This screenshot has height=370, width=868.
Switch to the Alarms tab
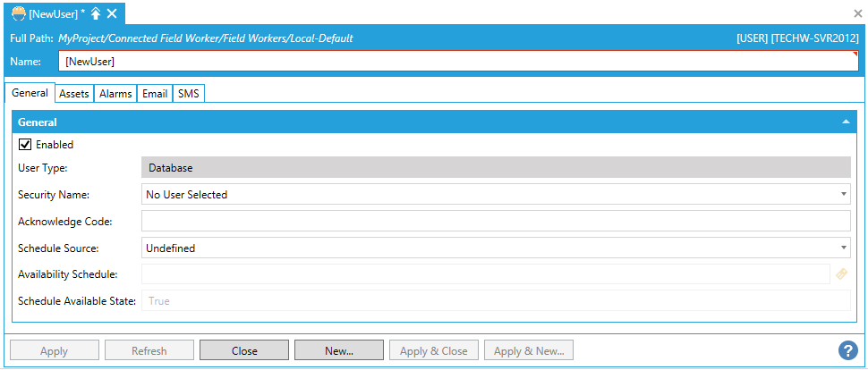(115, 94)
